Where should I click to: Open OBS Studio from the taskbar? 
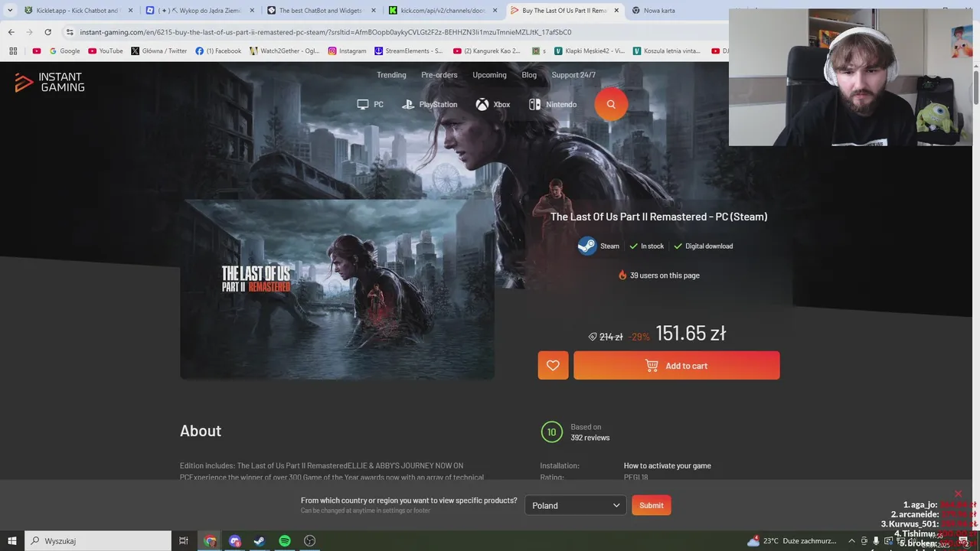coord(309,541)
